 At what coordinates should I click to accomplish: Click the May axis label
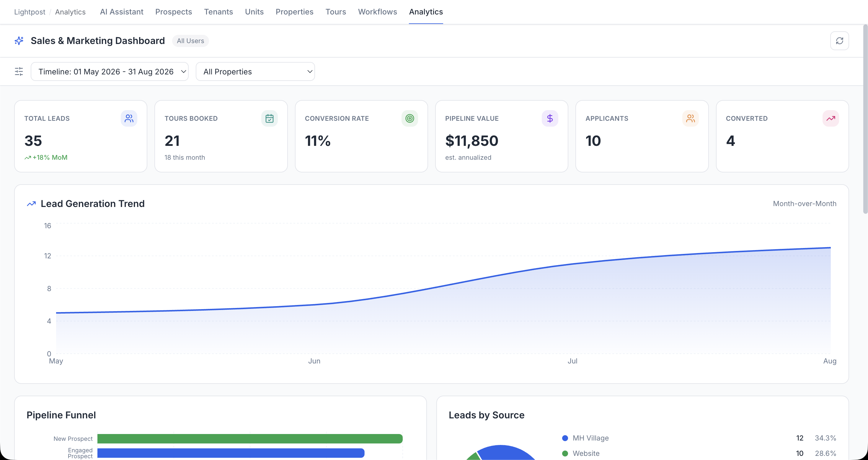click(x=56, y=361)
